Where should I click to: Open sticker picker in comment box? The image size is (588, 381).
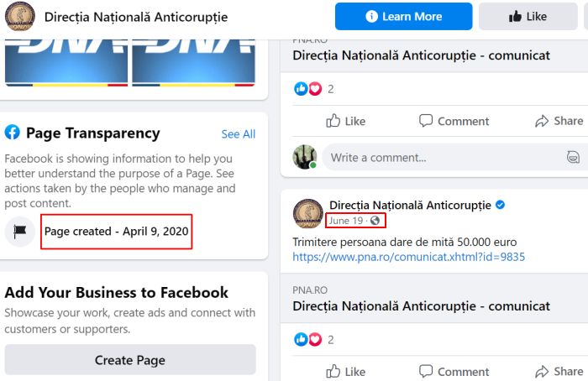[x=573, y=157]
